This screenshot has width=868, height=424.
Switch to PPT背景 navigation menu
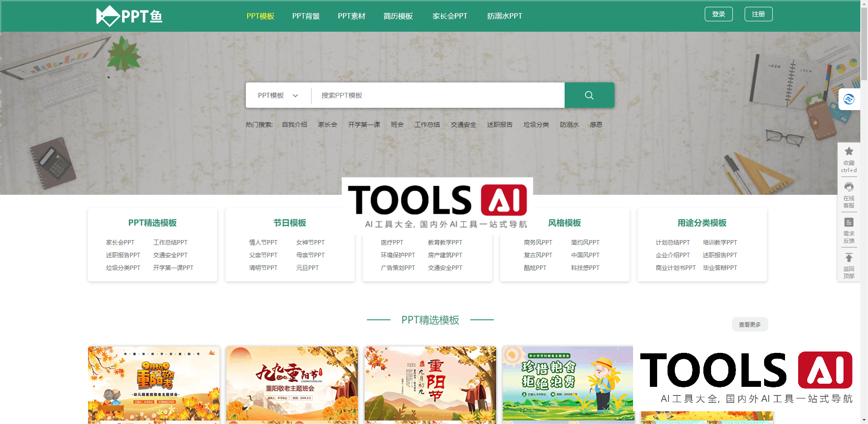pyautogui.click(x=306, y=16)
